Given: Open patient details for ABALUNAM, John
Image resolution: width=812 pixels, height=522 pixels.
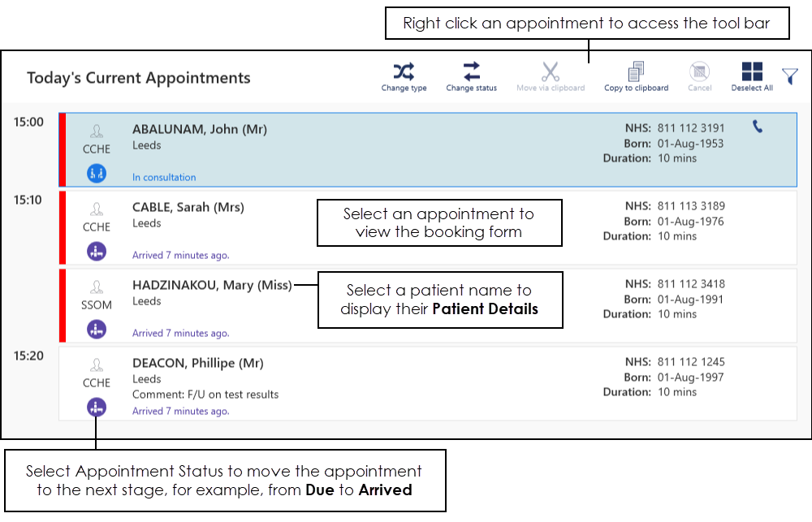Looking at the screenshot, I should [x=199, y=129].
